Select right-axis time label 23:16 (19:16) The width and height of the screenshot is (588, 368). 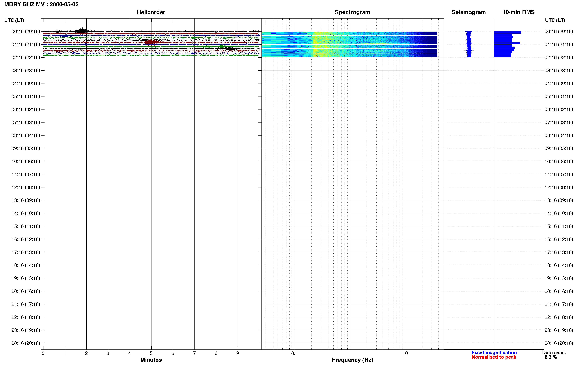pyautogui.click(x=559, y=330)
